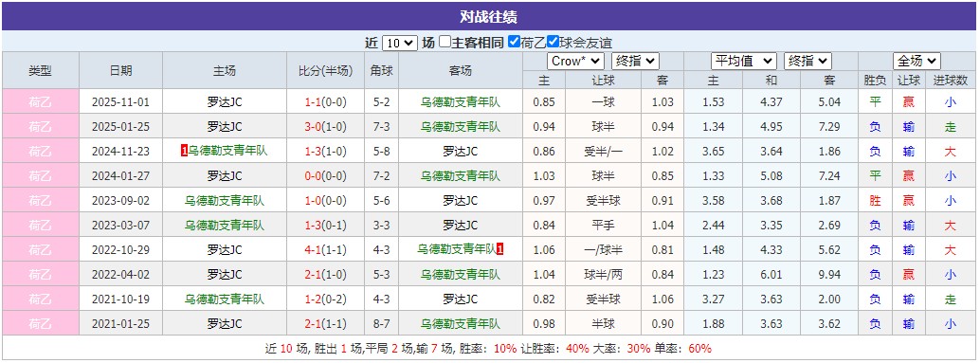Click handicap 球半/两 in 2022-04-02 row
Image resolution: width=980 pixels, height=363 pixels.
point(603,274)
